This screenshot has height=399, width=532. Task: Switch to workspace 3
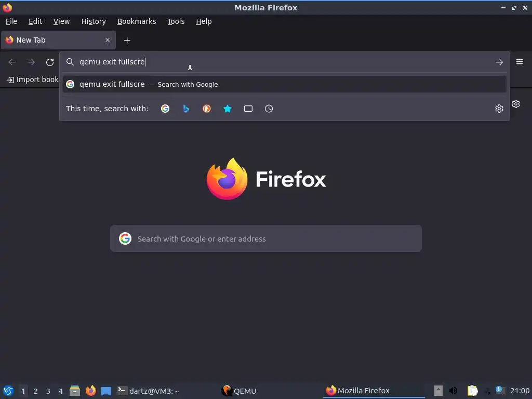pyautogui.click(x=48, y=391)
